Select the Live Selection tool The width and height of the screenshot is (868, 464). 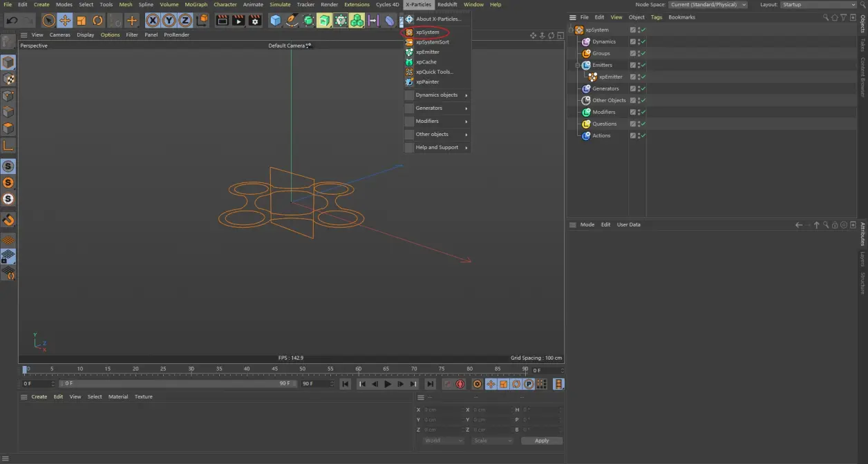point(48,21)
